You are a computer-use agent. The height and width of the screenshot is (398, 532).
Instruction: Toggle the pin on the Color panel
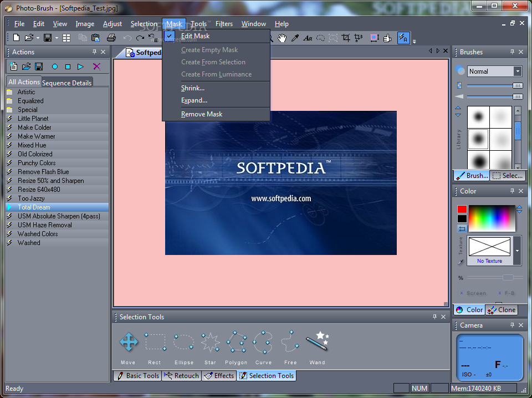tap(512, 191)
